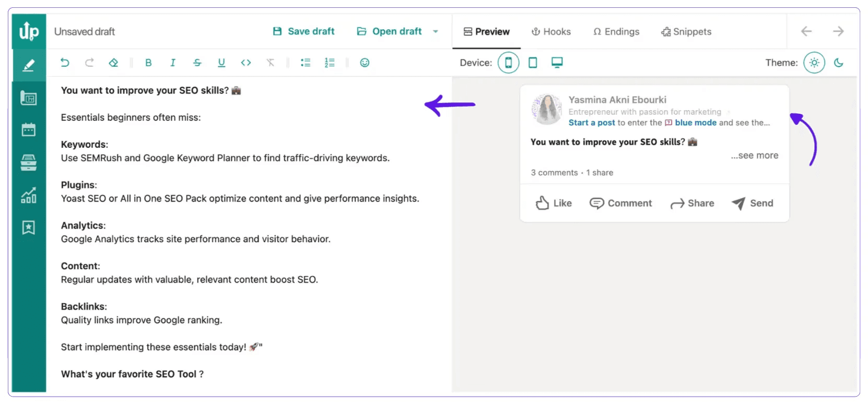Click 'Start implementing these essentials today!' line

161,347
